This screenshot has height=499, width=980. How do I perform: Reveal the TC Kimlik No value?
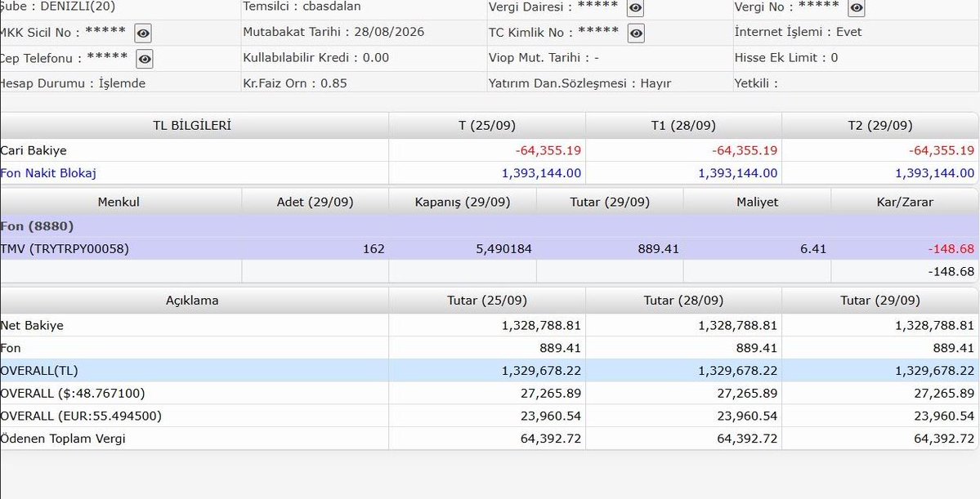[636, 33]
